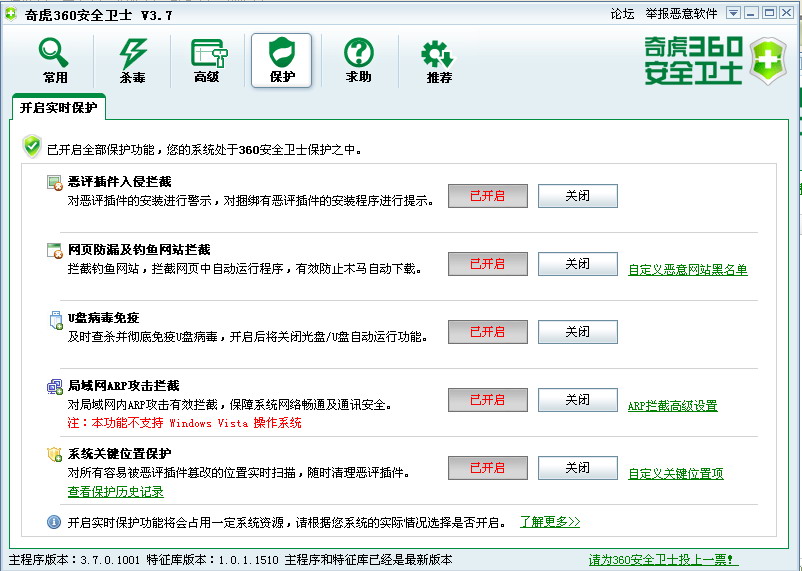Open the 常用 (Common) toolbar section
Viewport: 802px width, 571px height.
click(x=55, y=60)
